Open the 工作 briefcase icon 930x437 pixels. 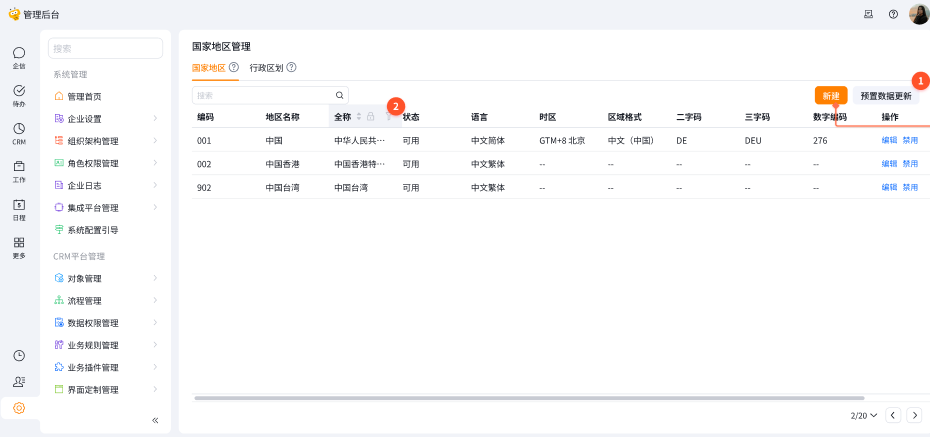[19, 170]
